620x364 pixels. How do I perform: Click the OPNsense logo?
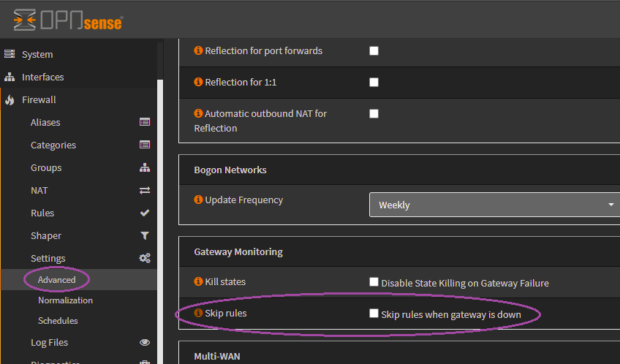tap(68, 20)
